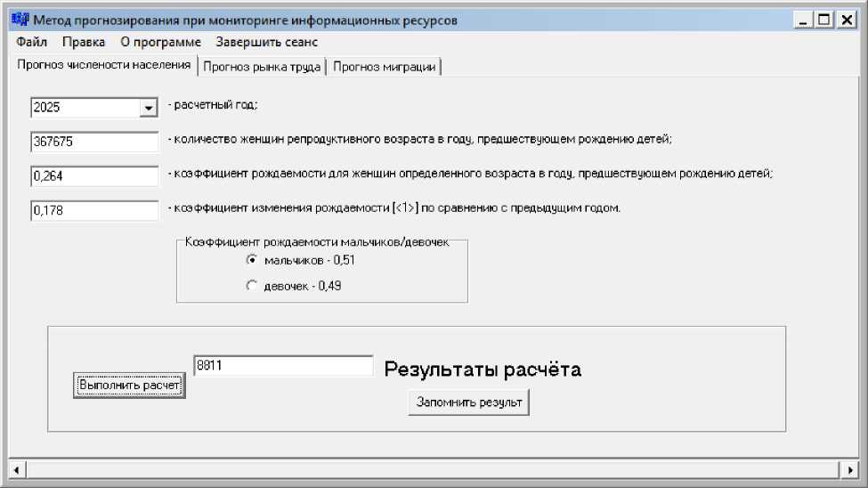Click the result field showing 8811
Viewport: 868px width, 488px height.
283,366
